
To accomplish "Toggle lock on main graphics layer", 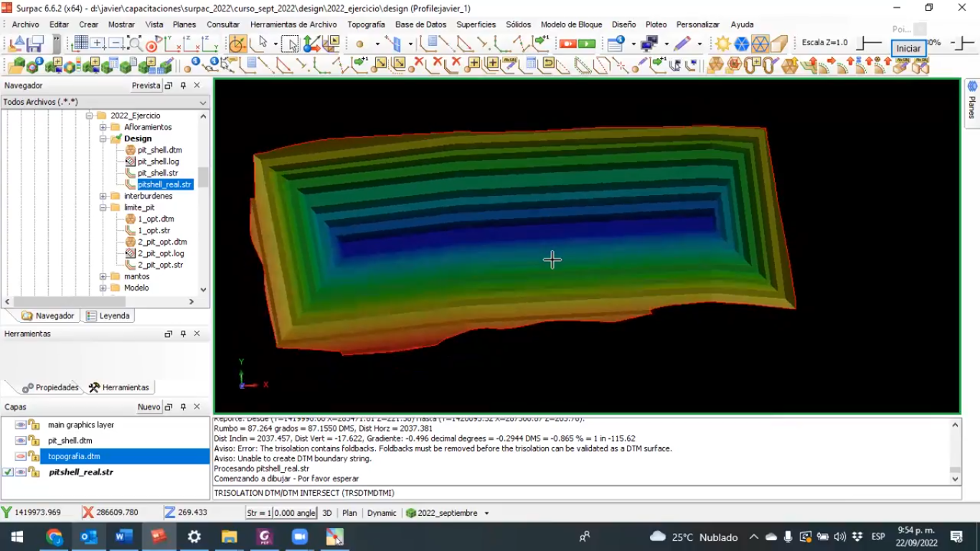I will [x=33, y=425].
